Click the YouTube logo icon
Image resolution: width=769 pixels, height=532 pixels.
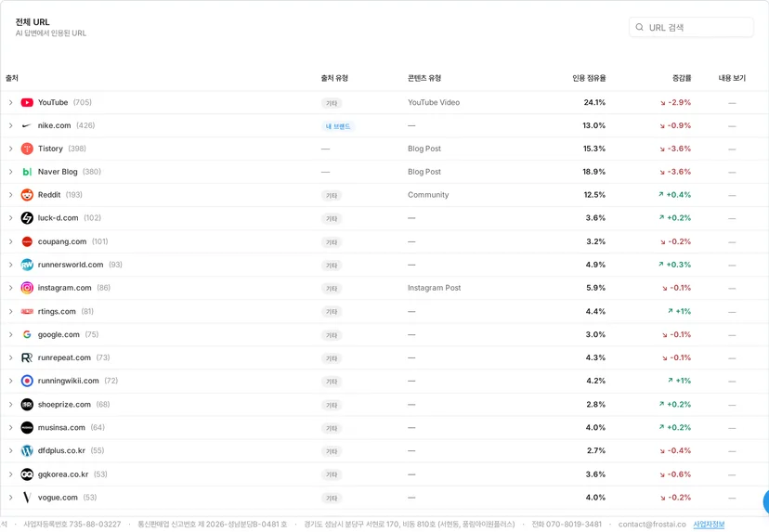click(27, 102)
